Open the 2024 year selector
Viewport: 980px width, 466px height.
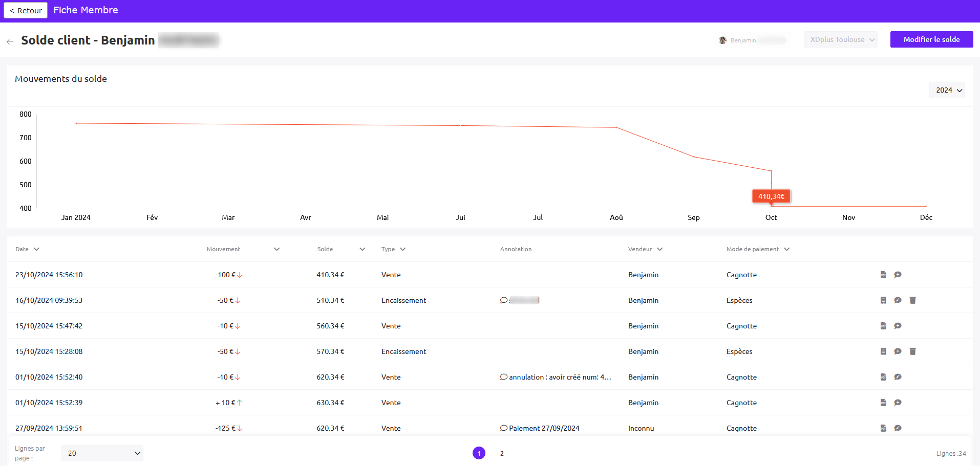[x=948, y=90]
